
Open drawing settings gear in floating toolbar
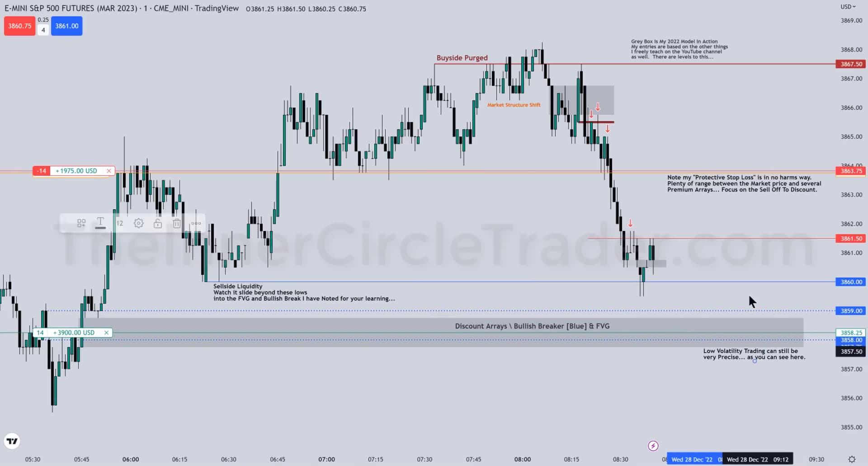point(139,223)
